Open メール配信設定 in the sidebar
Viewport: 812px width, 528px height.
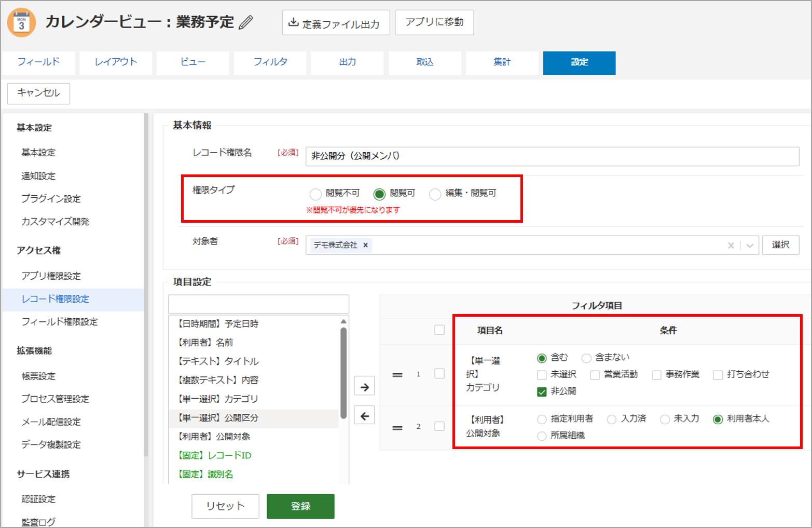[x=51, y=422]
